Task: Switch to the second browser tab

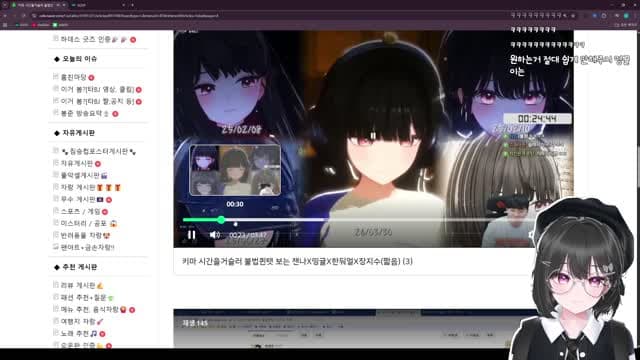Action: 98,5
